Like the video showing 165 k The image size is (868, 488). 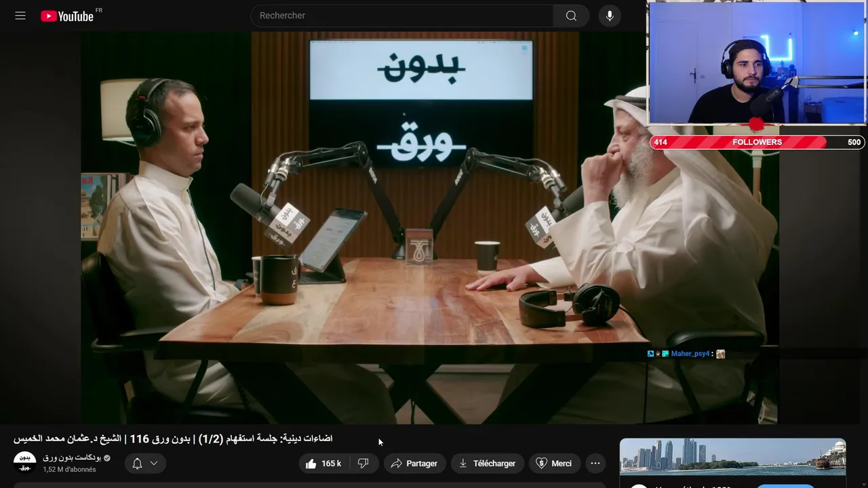point(323,464)
